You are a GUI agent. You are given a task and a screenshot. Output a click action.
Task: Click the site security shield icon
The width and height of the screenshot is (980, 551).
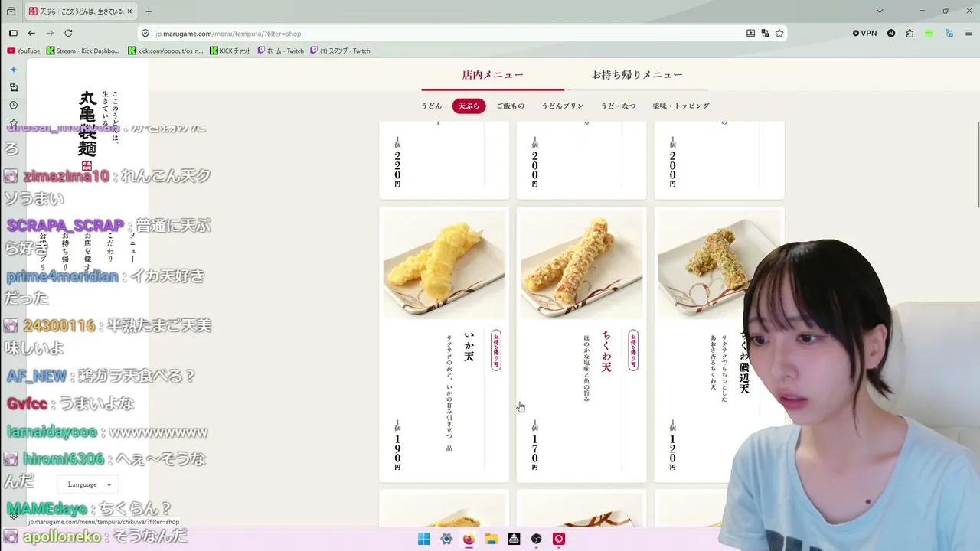[145, 34]
